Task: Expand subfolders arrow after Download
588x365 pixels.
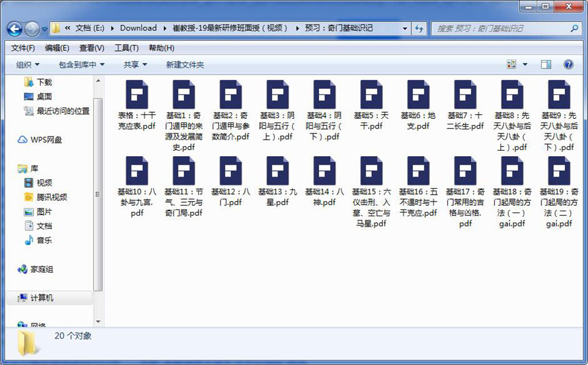Action: (x=165, y=28)
